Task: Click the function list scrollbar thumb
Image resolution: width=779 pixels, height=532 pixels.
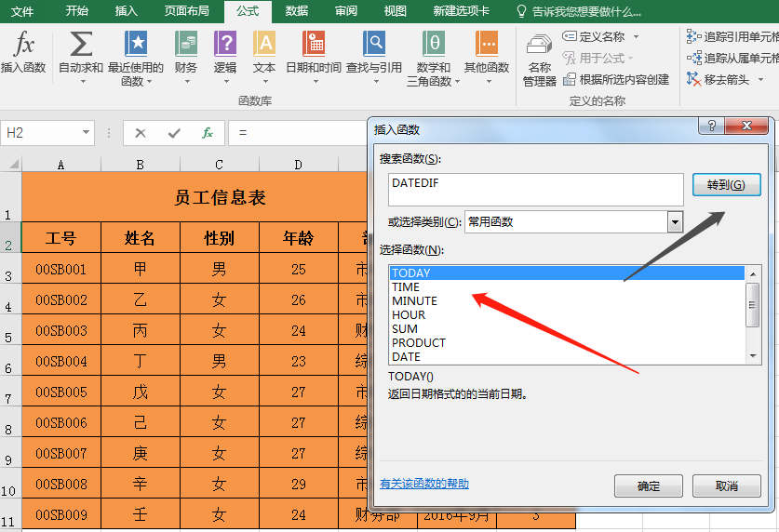Action: click(x=753, y=305)
